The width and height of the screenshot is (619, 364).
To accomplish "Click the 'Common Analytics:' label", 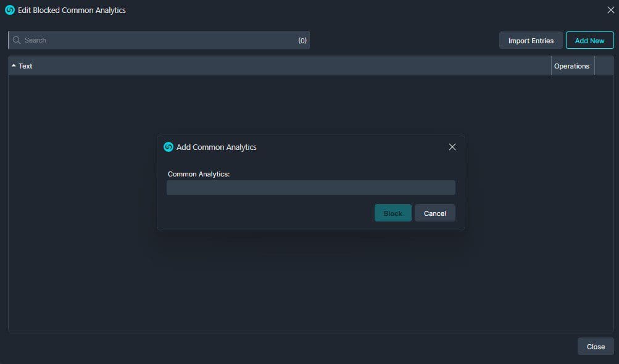I will (x=199, y=174).
